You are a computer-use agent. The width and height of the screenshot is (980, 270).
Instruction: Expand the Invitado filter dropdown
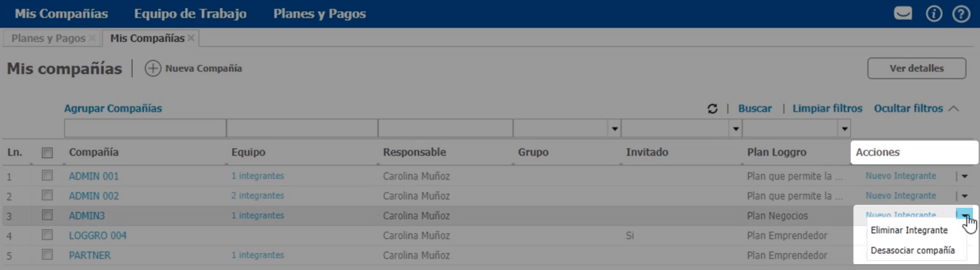pyautogui.click(x=736, y=129)
